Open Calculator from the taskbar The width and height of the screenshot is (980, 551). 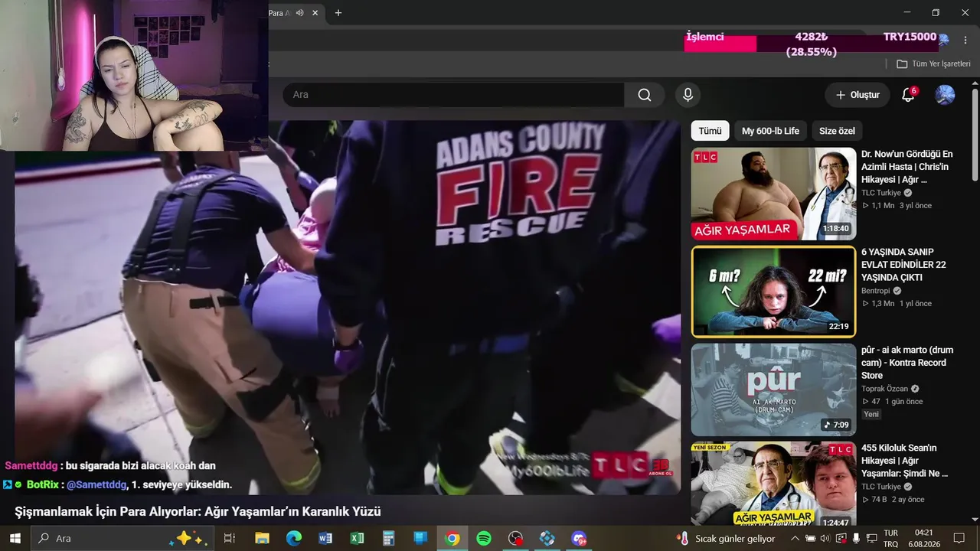tap(389, 538)
